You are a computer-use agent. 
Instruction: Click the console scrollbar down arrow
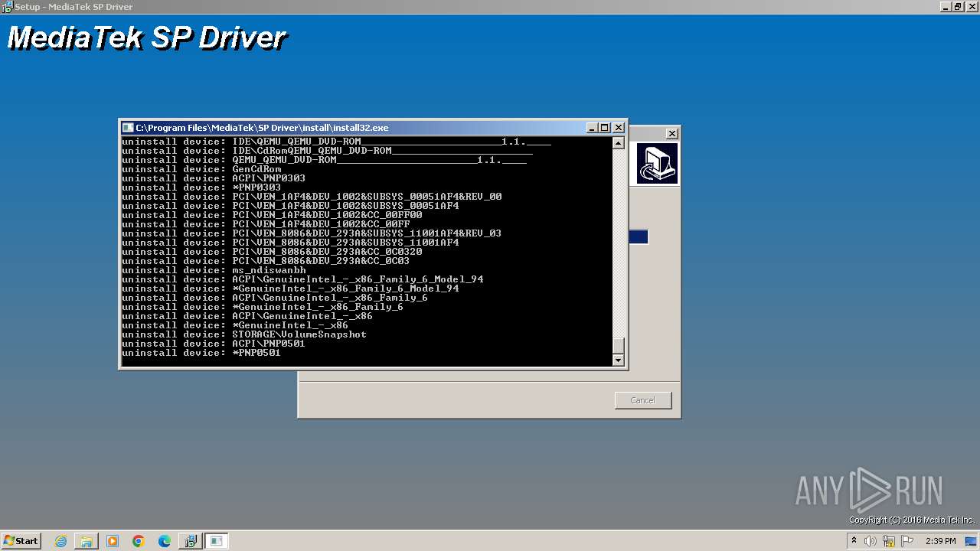point(619,360)
